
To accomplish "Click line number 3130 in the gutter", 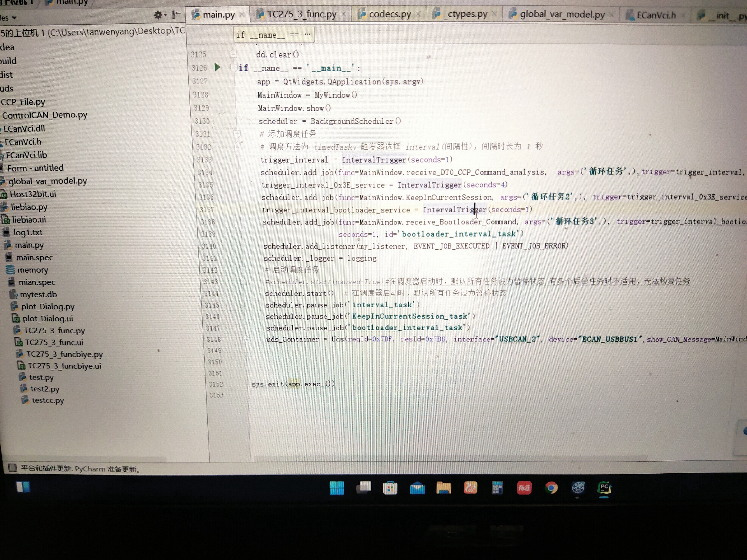I will (202, 121).
